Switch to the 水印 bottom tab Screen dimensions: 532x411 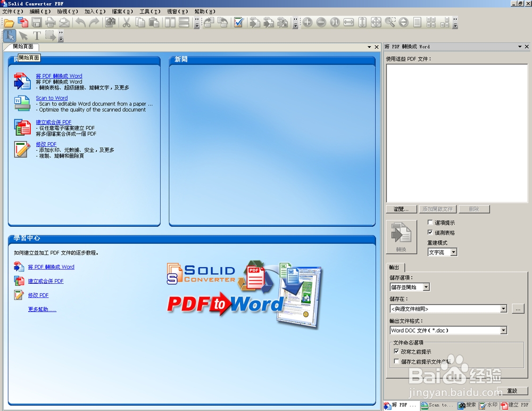(488, 405)
